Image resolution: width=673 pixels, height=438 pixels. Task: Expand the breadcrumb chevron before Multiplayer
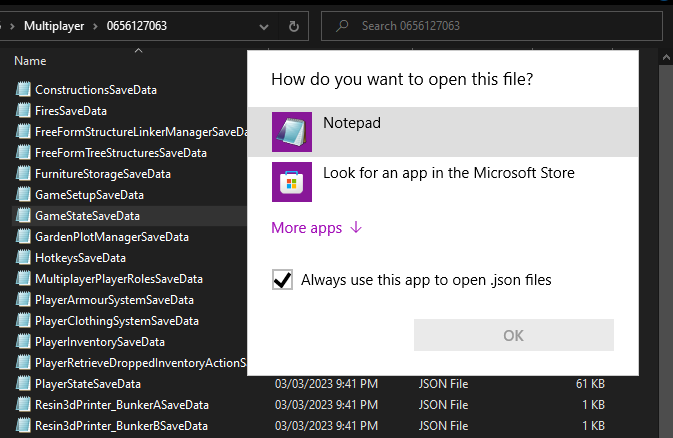tap(10, 26)
